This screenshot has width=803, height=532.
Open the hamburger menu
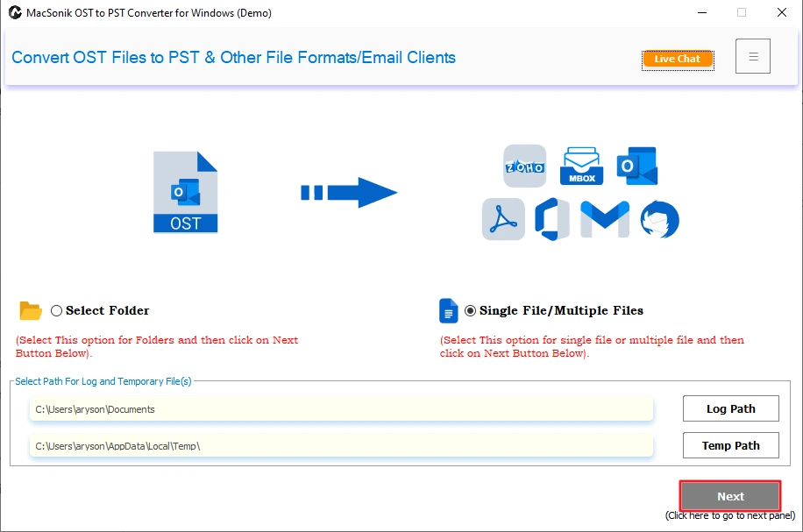tap(753, 56)
